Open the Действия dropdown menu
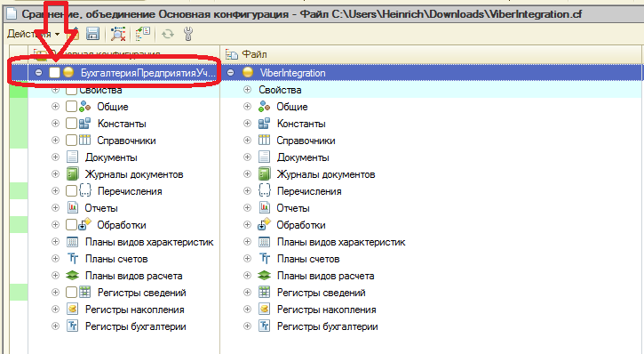 (33, 34)
